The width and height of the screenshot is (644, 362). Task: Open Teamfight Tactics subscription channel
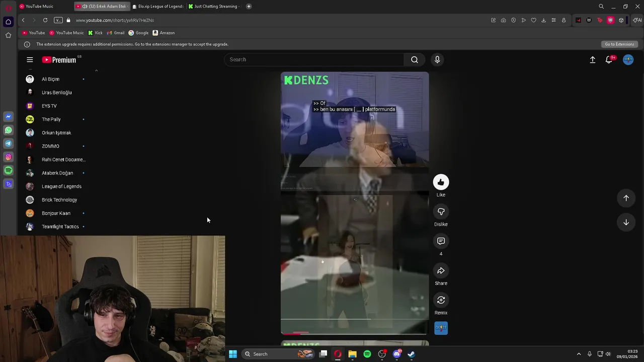coord(55,226)
